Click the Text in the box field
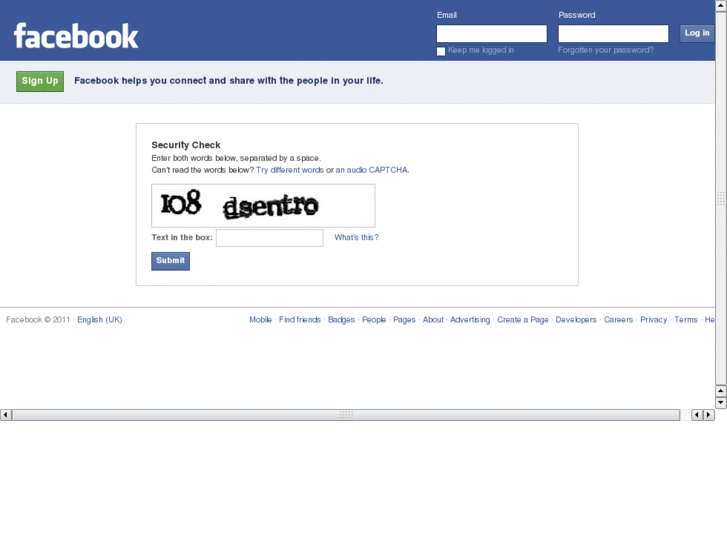 click(x=269, y=238)
